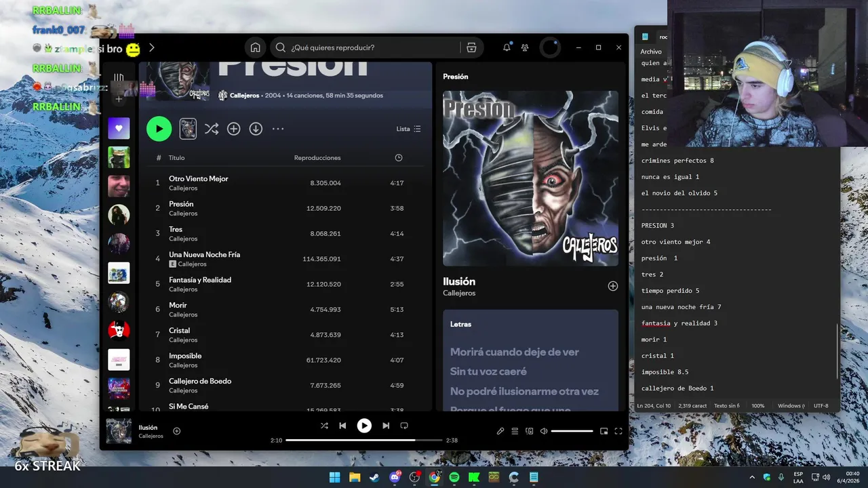Screen dimensions: 868x488
Task: Click the search magnifier icon
Action: (280, 47)
